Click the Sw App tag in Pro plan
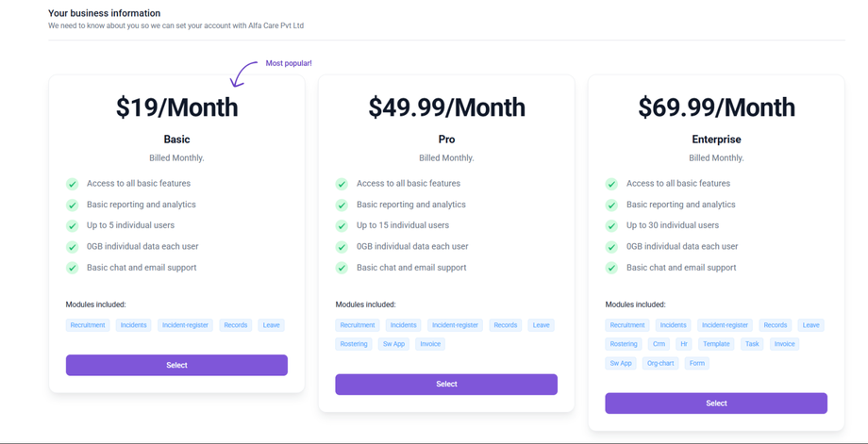The image size is (868, 444). pyautogui.click(x=393, y=344)
